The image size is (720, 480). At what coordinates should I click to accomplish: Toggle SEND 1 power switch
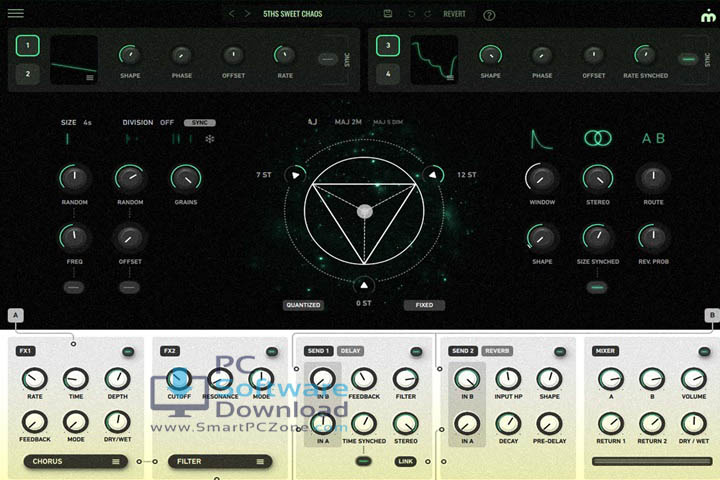tap(416, 352)
